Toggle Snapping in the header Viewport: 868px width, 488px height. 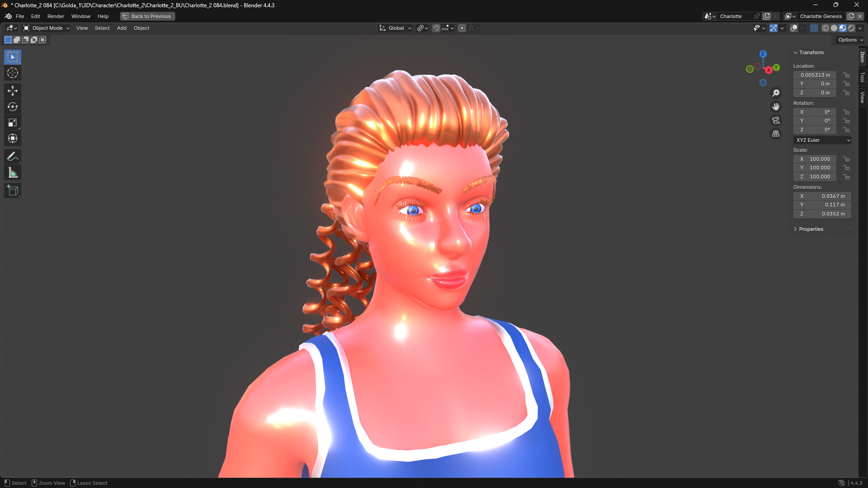click(435, 28)
